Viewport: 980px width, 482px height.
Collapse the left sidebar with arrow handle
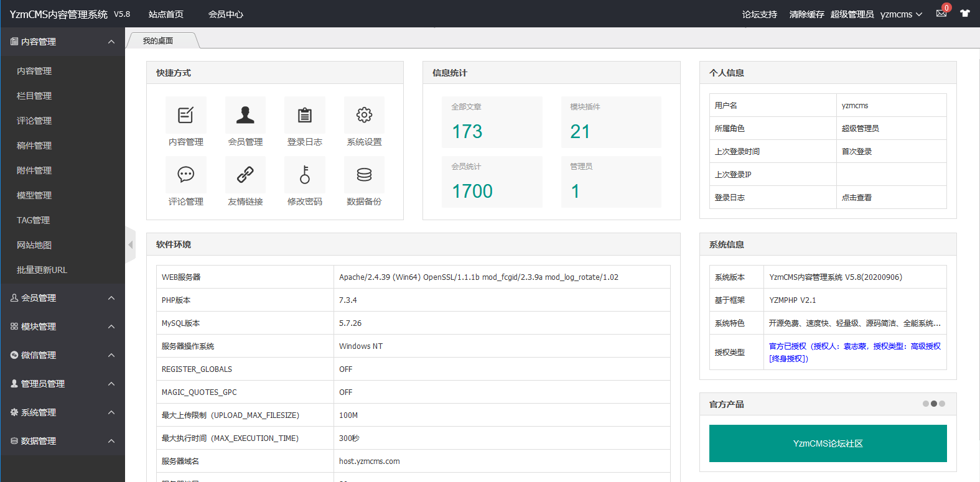(x=131, y=245)
